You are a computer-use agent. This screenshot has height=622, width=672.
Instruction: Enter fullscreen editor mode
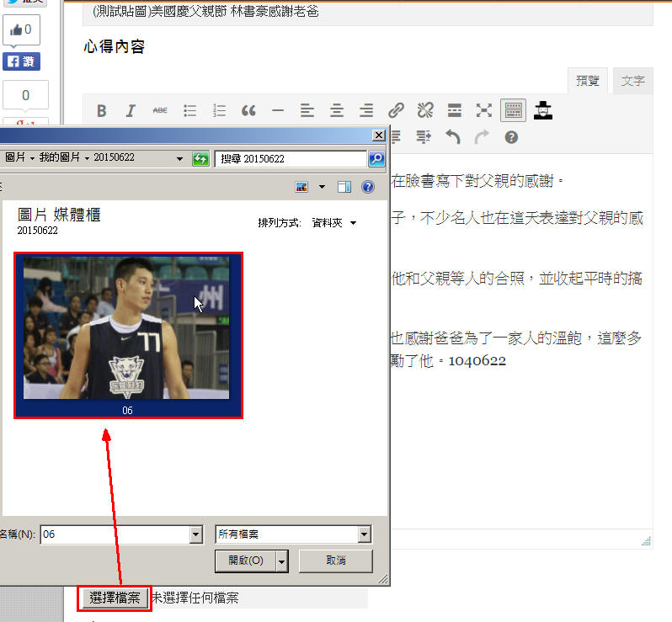483,110
